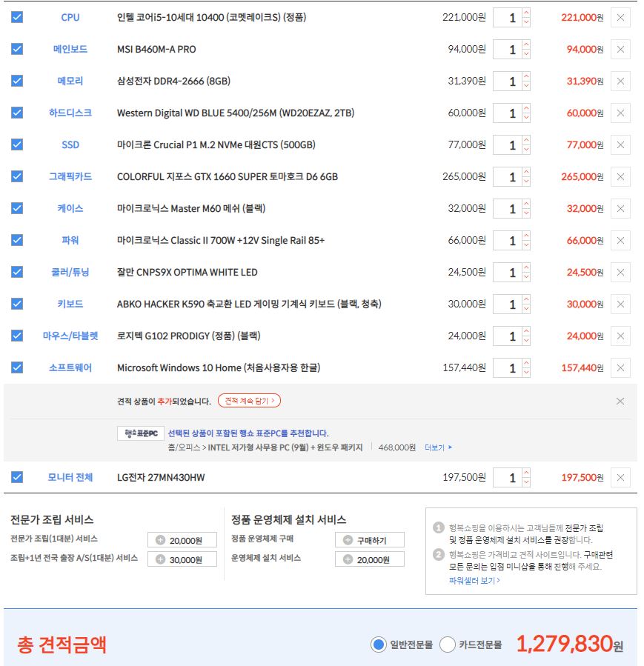644x666 pixels.
Task: Increase 키보드 quantity with up arrow
Action: tap(526, 300)
